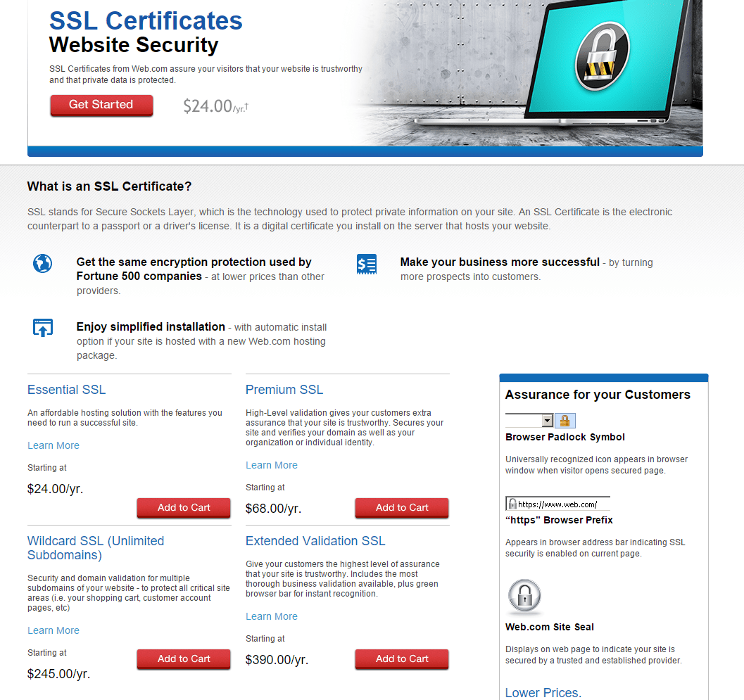Click the dollar sign receipt icon

[x=367, y=264]
